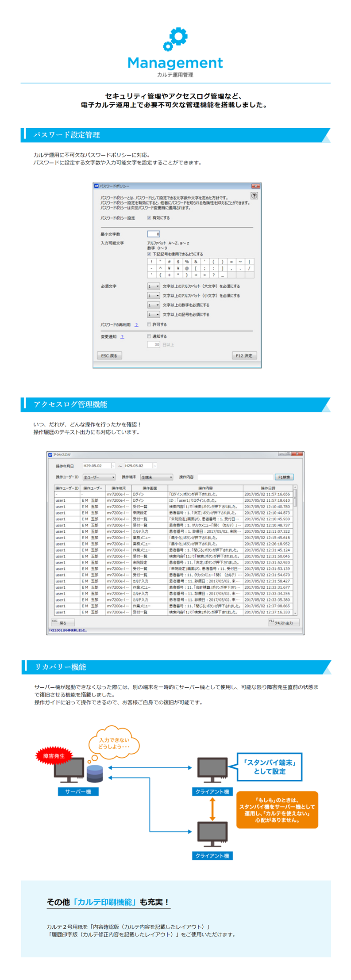Select log row at 2017/05/02 12:10:40.780

point(173,507)
